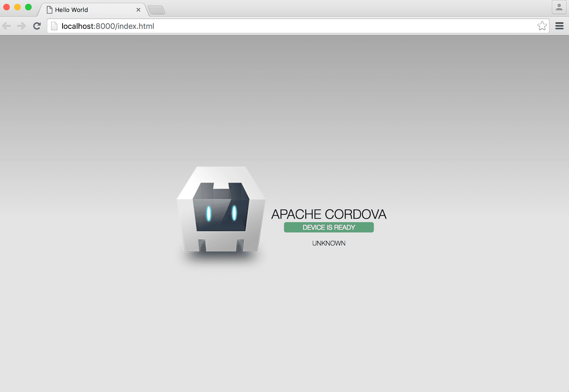Minimize the window with yellow button
The image size is (569, 392).
pos(17,7)
